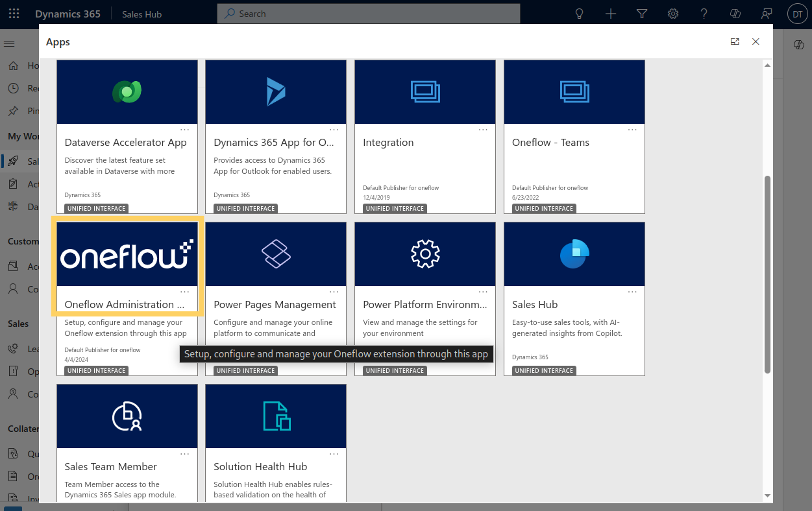Open the Solution Health Hub tile icon
This screenshot has width=812, height=511.
(x=276, y=416)
